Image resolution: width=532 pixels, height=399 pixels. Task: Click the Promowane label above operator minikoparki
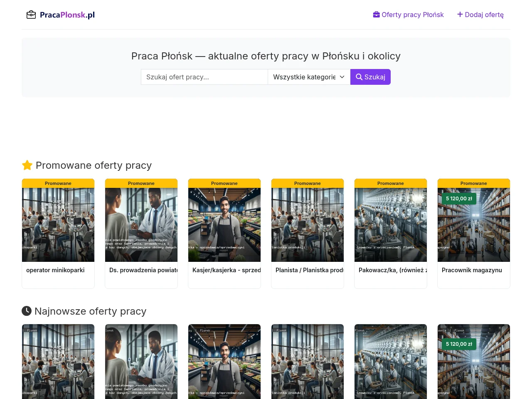click(x=58, y=183)
